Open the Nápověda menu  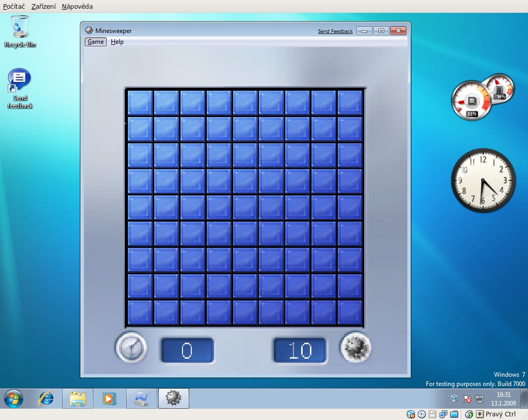77,6
